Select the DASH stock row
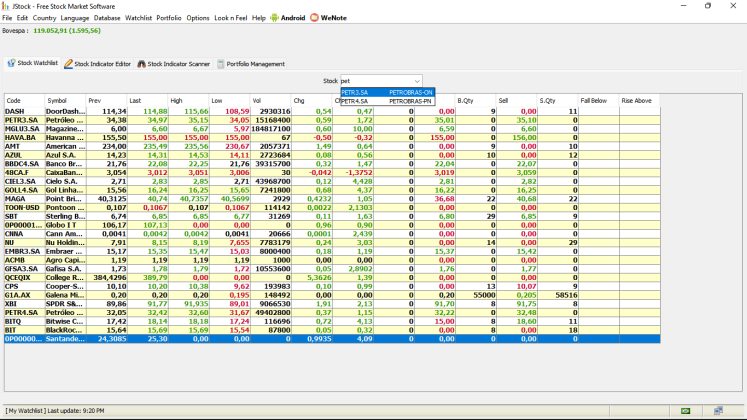Image resolution: width=747 pixels, height=420 pixels. point(332,111)
